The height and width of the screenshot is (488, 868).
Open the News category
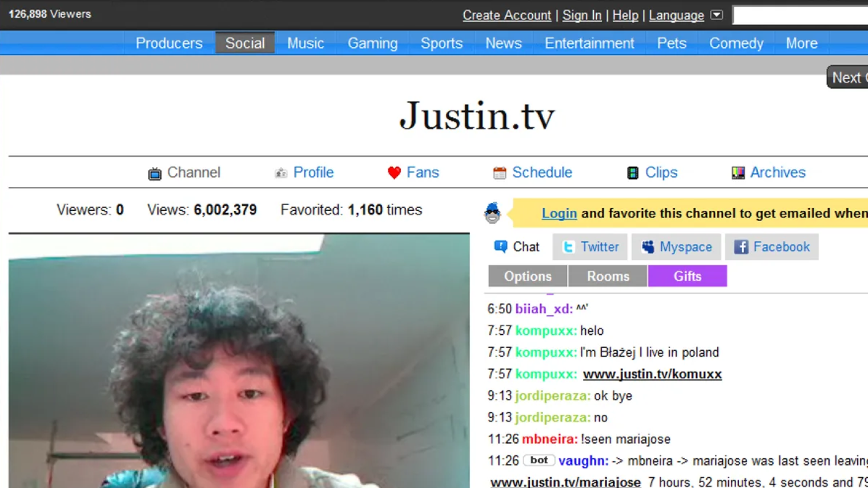click(504, 43)
